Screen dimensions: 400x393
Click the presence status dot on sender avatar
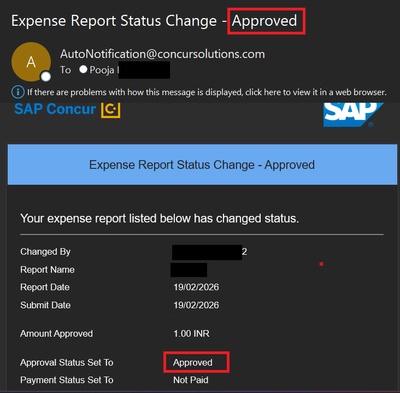[46, 77]
